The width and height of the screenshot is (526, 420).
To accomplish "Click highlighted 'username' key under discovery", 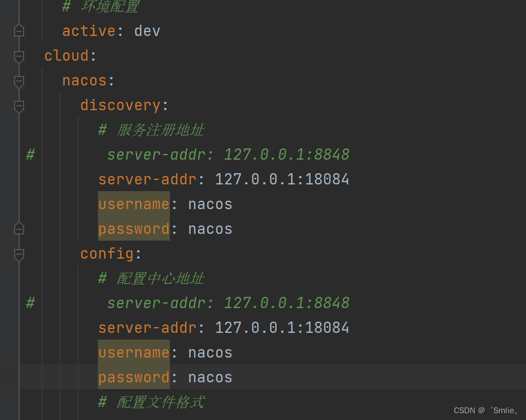I will tap(134, 204).
